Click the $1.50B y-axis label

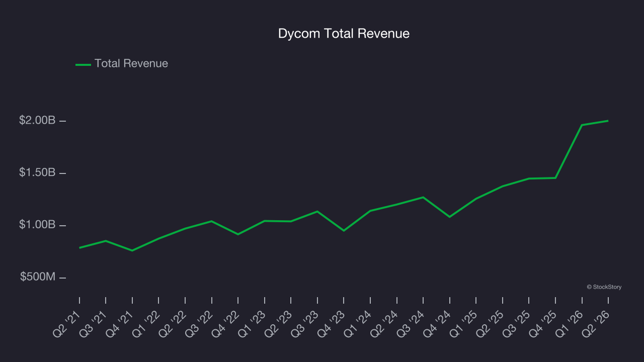coord(37,172)
